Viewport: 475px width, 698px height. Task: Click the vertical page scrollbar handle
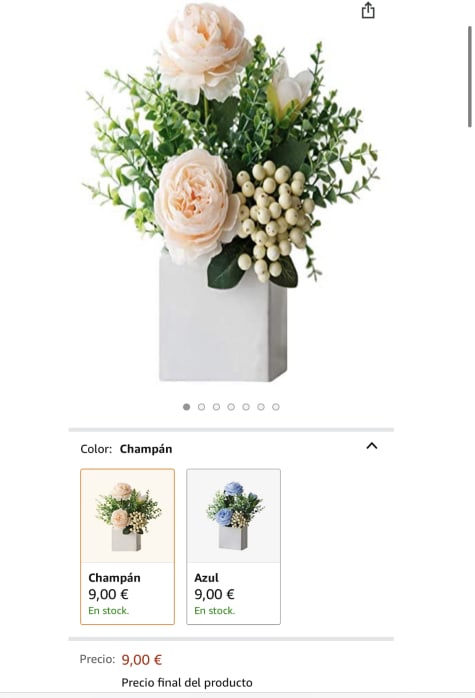point(469,77)
